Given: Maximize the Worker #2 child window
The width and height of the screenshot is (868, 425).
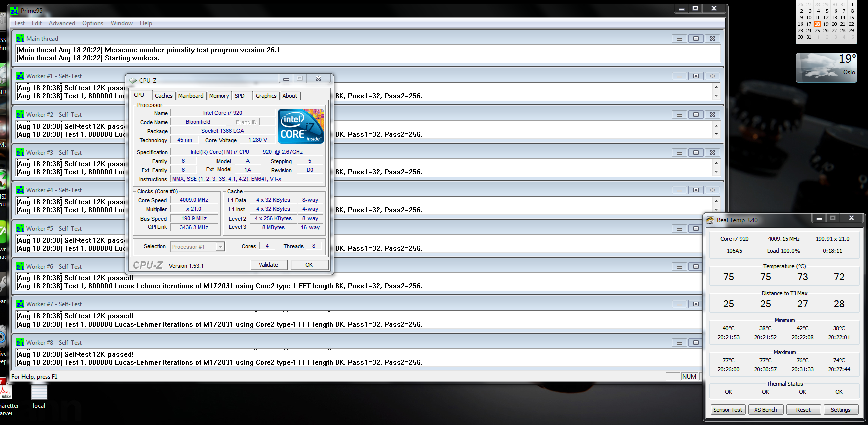Looking at the screenshot, I should pyautogui.click(x=696, y=115).
